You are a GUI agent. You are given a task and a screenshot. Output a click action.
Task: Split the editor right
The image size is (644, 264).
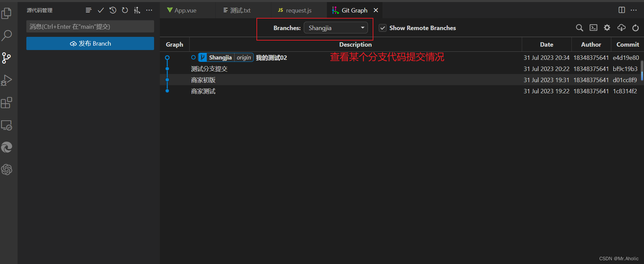coord(622,10)
